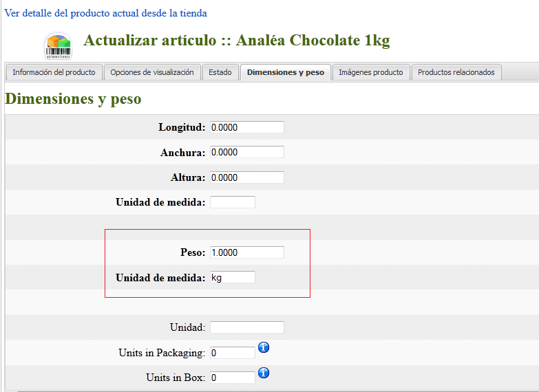Click the Units in Packaging field
This screenshot has width=539, height=392.
233,353
